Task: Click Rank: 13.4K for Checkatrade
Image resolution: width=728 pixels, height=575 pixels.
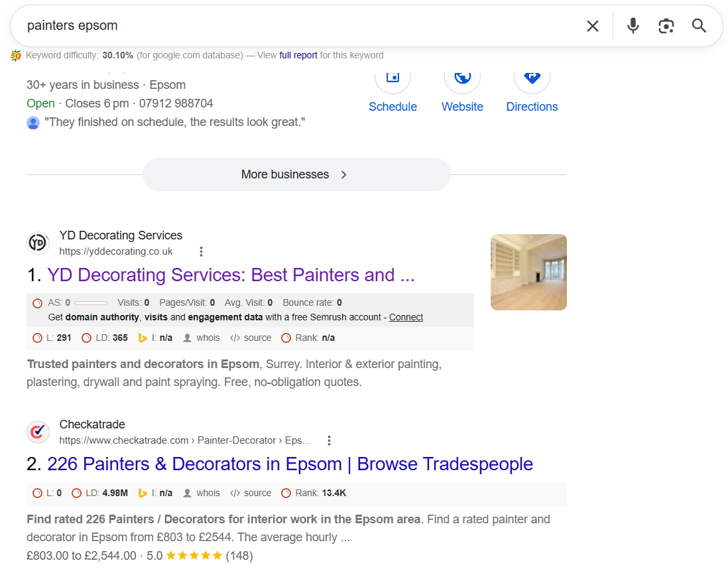Action: [314, 493]
